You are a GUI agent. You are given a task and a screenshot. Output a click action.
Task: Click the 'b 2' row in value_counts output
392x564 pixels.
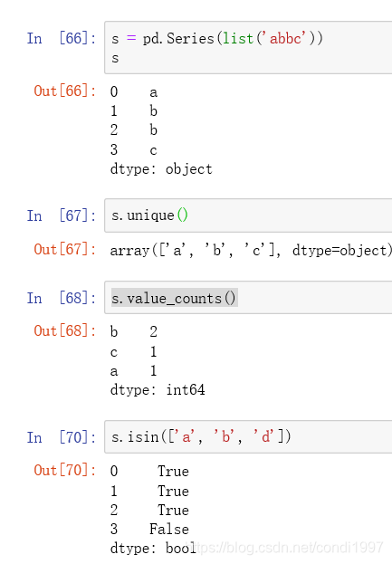pos(134,331)
